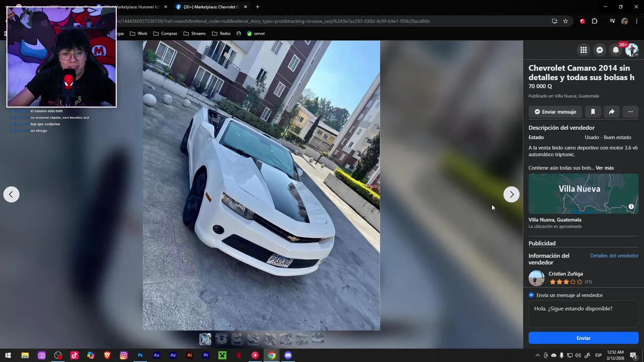Open the Streams bookmarks folder
Viewport: 644px width, 362px height.
point(195,34)
